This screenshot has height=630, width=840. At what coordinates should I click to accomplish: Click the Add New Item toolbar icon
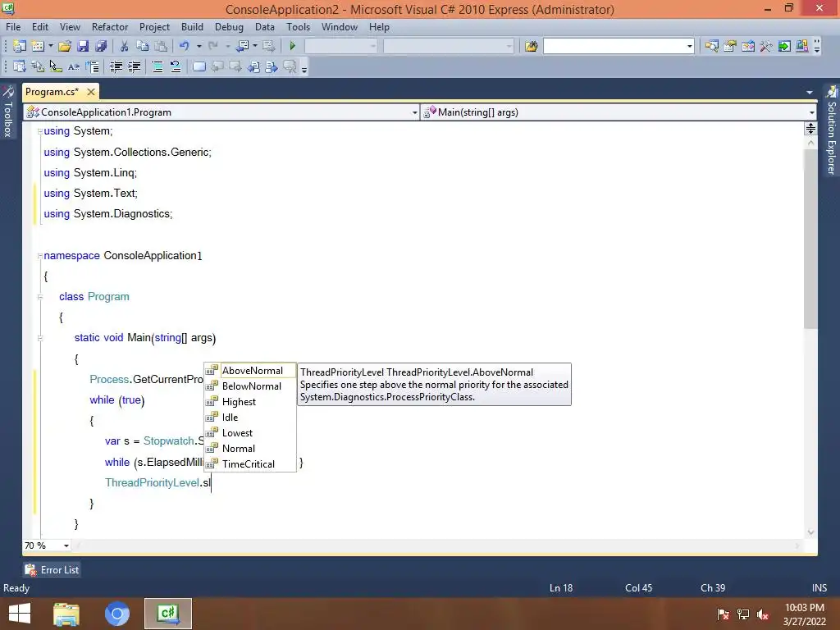pos(38,46)
